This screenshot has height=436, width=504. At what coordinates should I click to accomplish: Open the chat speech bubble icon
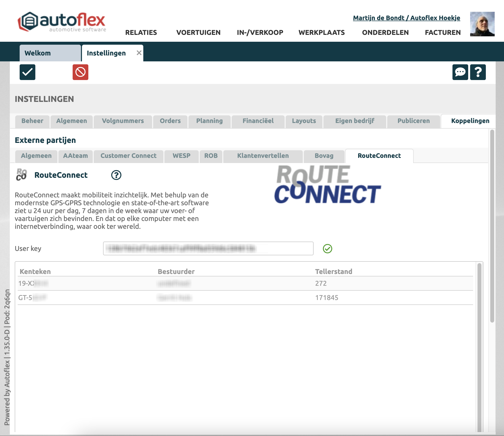pyautogui.click(x=460, y=72)
